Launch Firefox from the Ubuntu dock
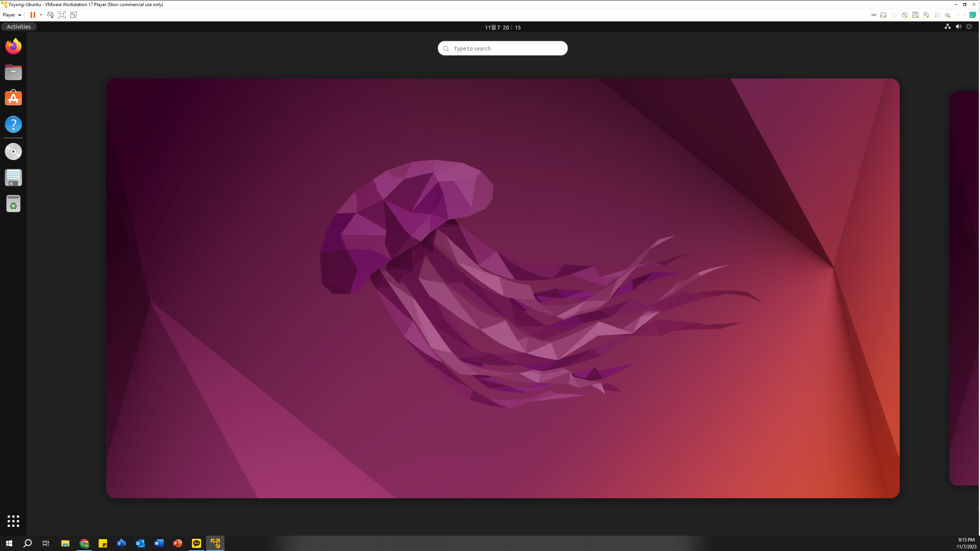Viewport: 980px width, 551px height. [13, 46]
